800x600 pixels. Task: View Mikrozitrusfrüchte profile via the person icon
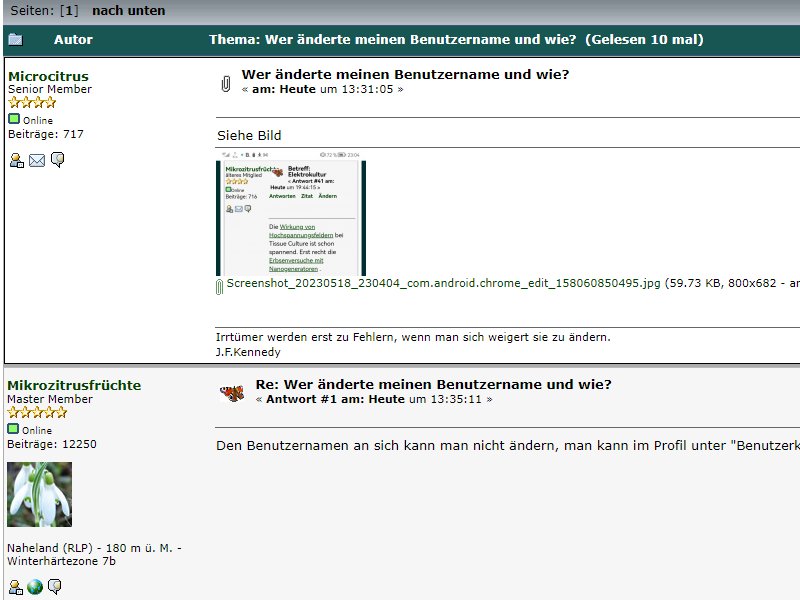(16, 586)
